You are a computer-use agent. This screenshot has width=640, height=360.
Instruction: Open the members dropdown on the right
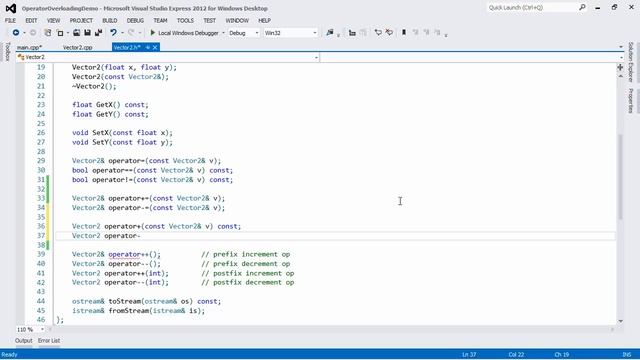(x=621, y=58)
